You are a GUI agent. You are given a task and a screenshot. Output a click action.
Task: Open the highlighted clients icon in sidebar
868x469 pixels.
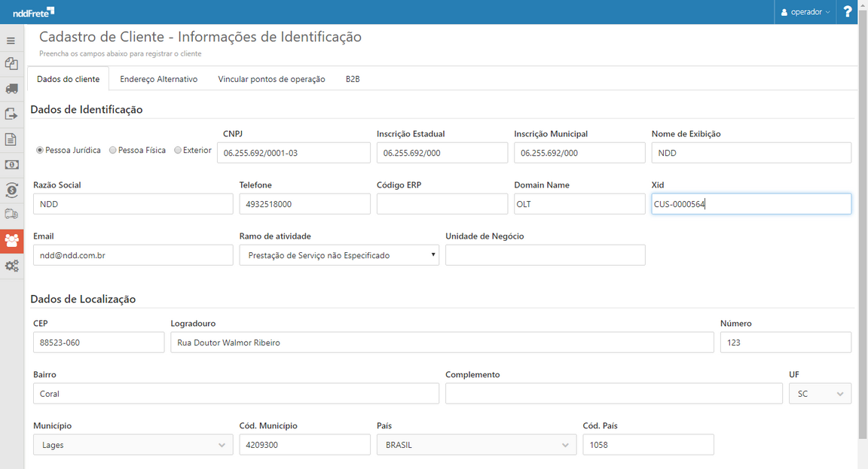(11, 241)
